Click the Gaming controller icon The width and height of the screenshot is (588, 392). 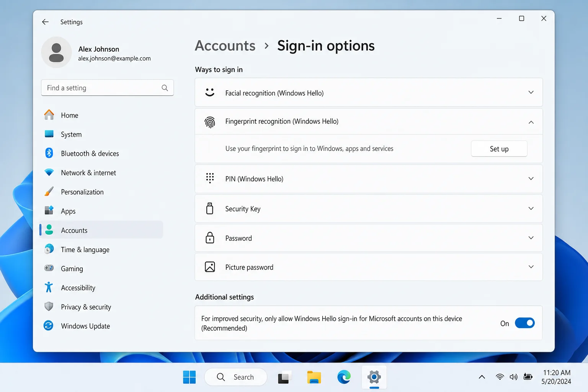(x=49, y=268)
